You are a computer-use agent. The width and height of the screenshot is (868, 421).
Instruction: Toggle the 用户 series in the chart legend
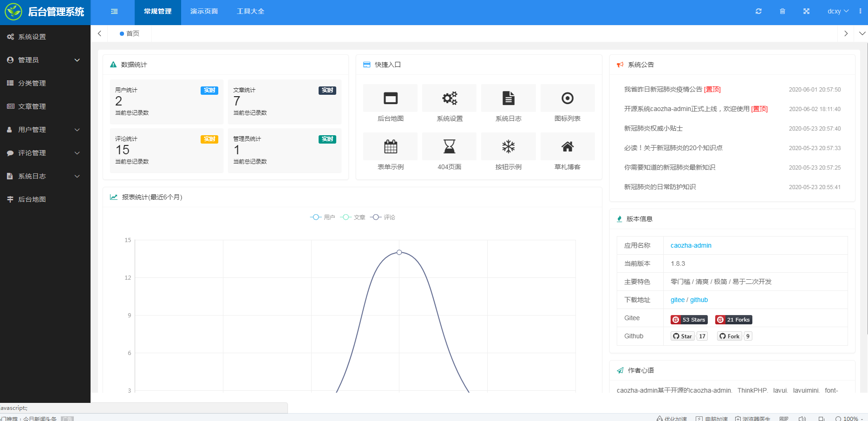pyautogui.click(x=323, y=217)
